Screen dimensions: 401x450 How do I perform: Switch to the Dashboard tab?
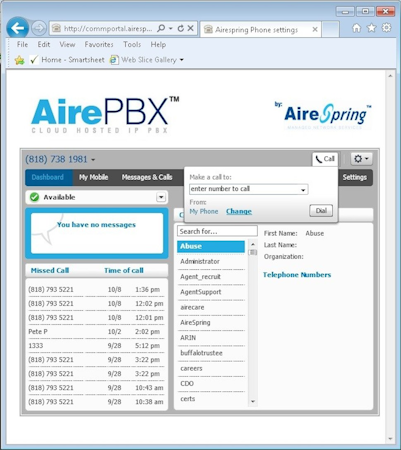49,177
